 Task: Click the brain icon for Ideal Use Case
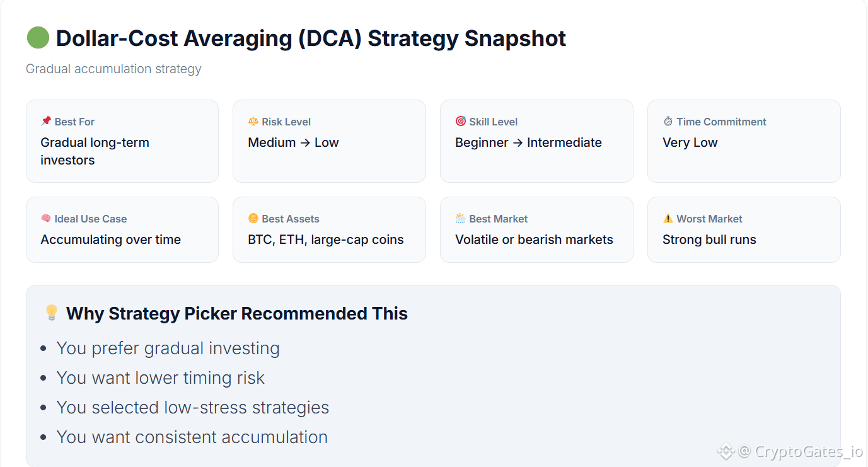[x=46, y=218]
